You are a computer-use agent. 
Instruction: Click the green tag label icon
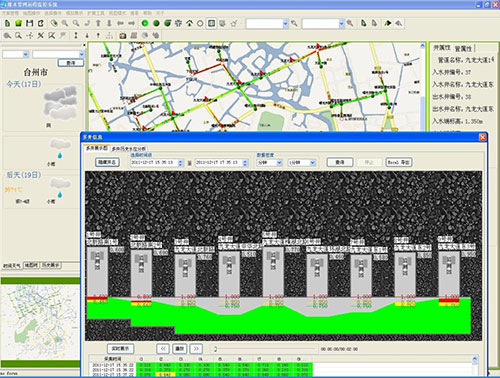click(54, 23)
